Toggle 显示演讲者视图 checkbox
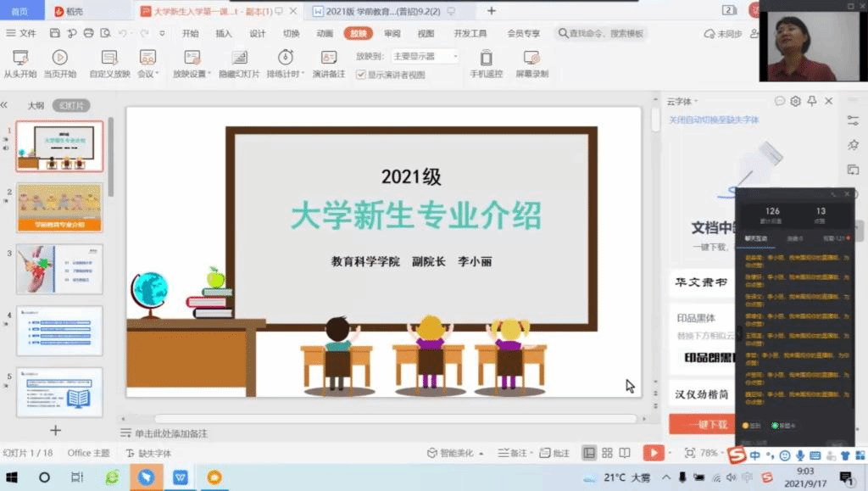 click(361, 75)
